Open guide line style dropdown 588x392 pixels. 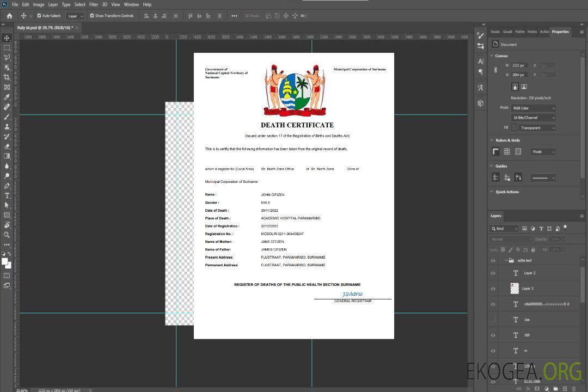coord(543,178)
